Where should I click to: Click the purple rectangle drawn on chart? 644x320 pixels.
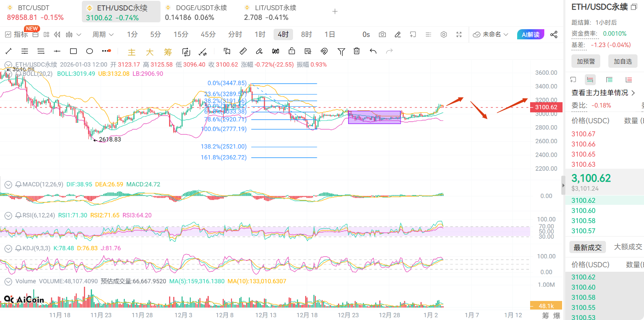coord(374,117)
